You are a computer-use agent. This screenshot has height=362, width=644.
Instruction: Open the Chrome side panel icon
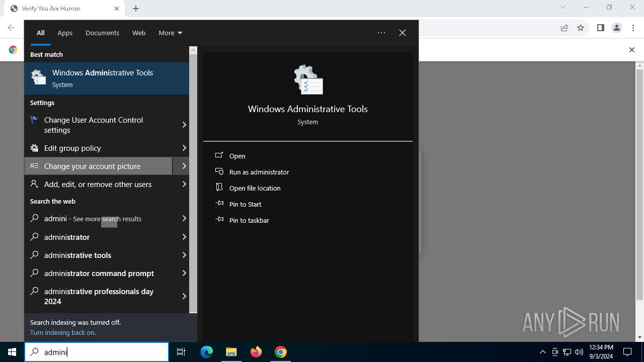pyautogui.click(x=600, y=28)
